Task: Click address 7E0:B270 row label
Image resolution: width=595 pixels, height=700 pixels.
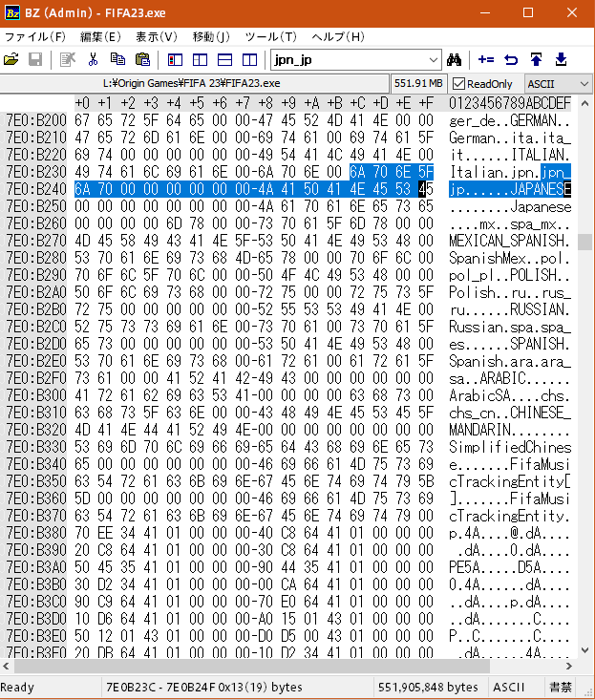Action: click(36, 241)
